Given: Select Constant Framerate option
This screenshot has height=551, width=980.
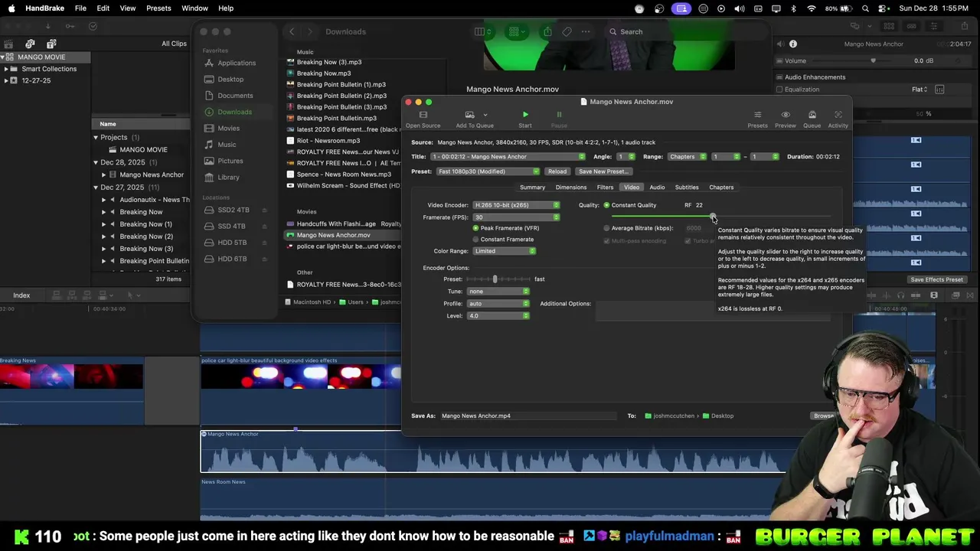Looking at the screenshot, I should tap(475, 240).
